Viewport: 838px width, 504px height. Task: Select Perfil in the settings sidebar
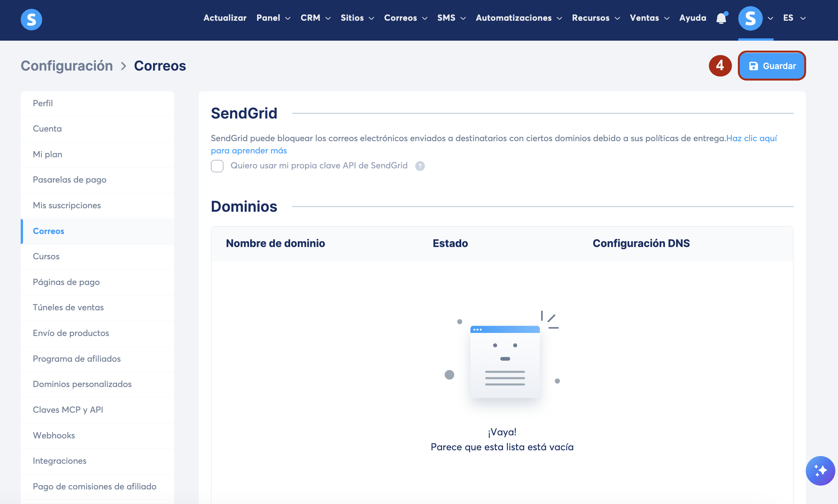point(97,104)
